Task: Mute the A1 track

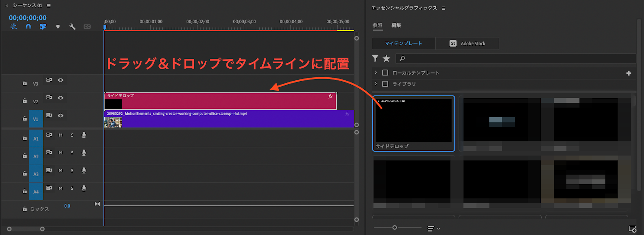Action: pyautogui.click(x=61, y=135)
